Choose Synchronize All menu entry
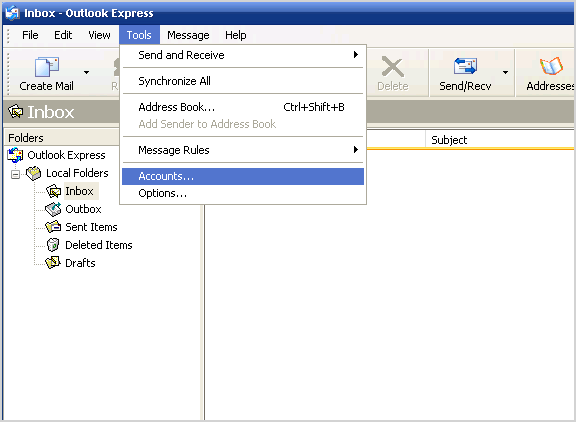Image resolution: width=576 pixels, height=422 pixels. tap(243, 81)
